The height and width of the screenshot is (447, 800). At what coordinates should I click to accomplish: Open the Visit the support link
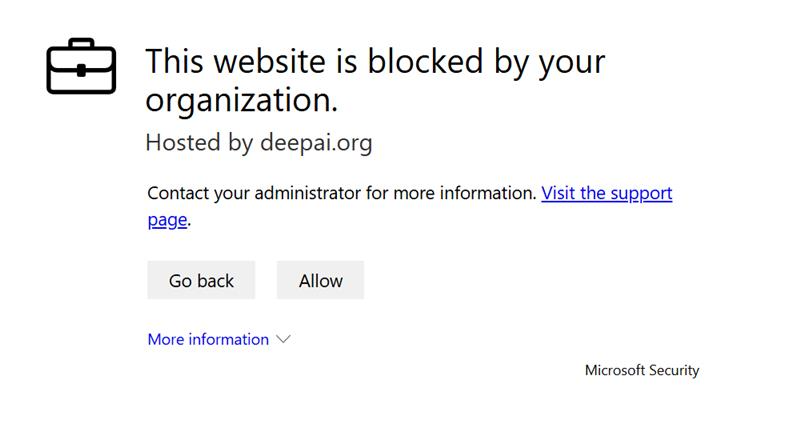click(606, 193)
